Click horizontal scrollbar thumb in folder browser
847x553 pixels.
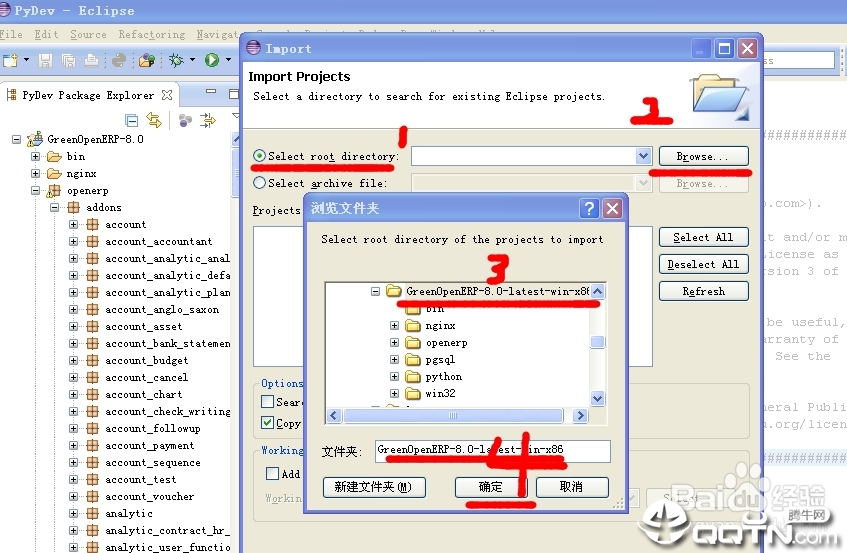coord(453,415)
